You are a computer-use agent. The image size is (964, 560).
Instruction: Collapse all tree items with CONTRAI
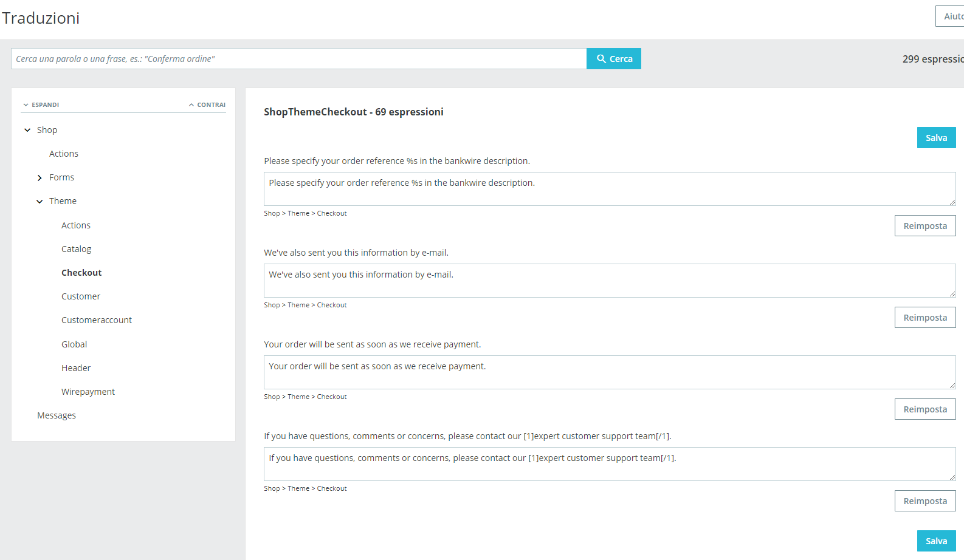tap(207, 104)
